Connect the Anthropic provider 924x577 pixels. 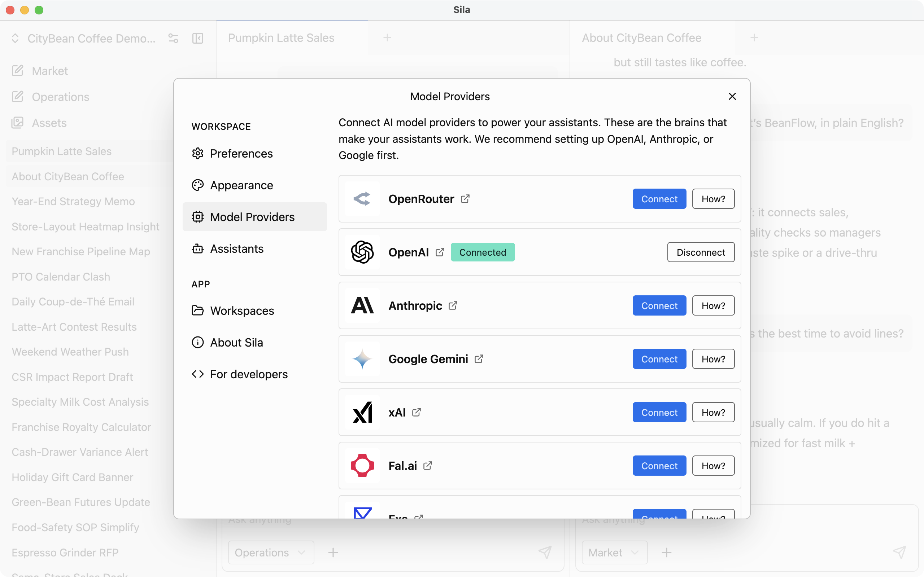pyautogui.click(x=659, y=305)
